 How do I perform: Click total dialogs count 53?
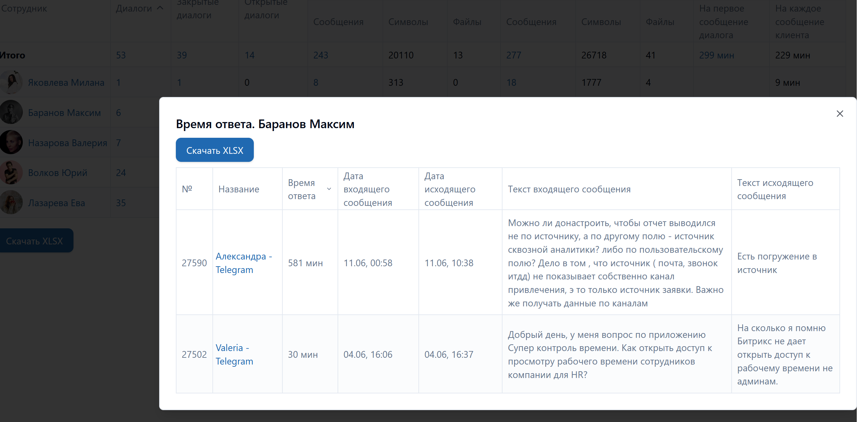[x=121, y=55]
